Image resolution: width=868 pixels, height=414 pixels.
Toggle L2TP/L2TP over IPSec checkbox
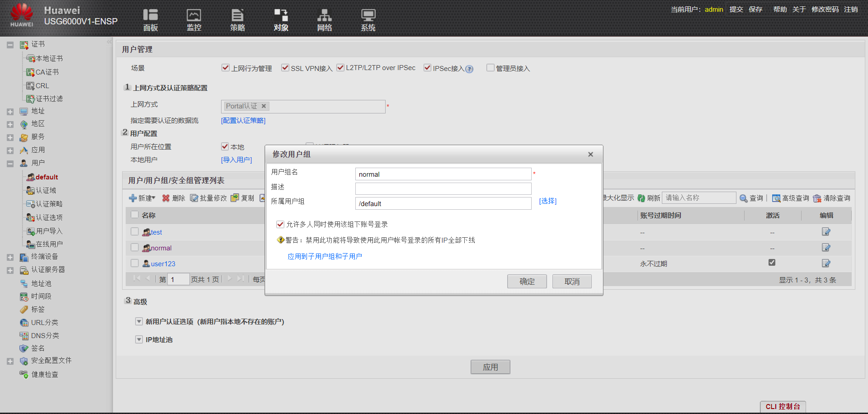pos(340,68)
